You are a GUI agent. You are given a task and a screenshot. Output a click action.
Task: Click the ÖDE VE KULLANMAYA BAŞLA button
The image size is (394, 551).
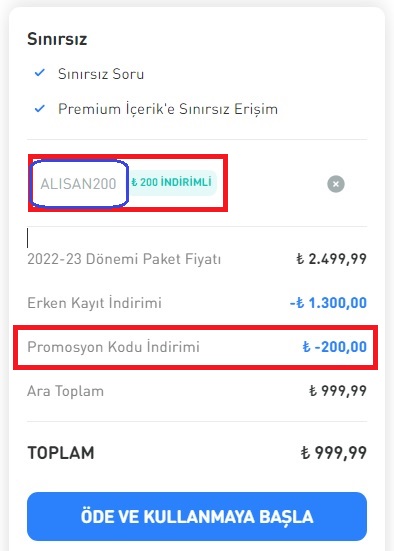pos(197,516)
